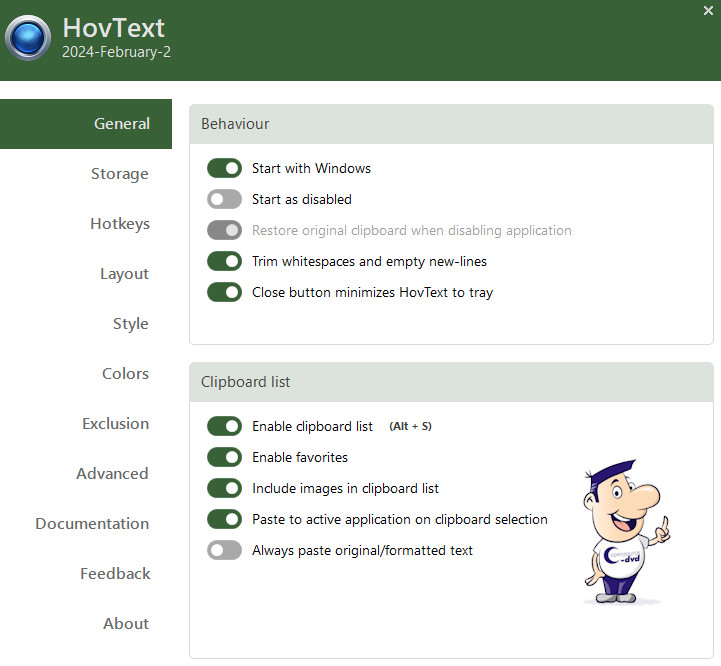The height and width of the screenshot is (666, 721).
Task: Enable Always paste original/formatted text
Action: [225, 550]
